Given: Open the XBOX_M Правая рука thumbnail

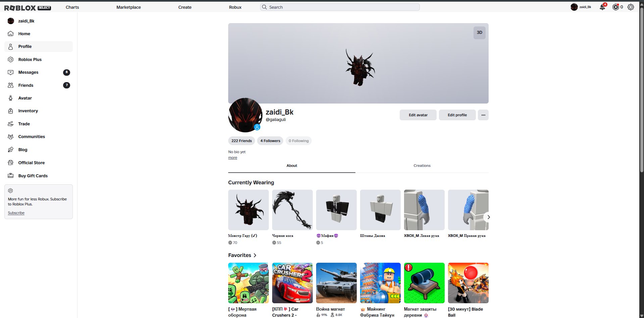Looking at the screenshot, I should (468, 210).
